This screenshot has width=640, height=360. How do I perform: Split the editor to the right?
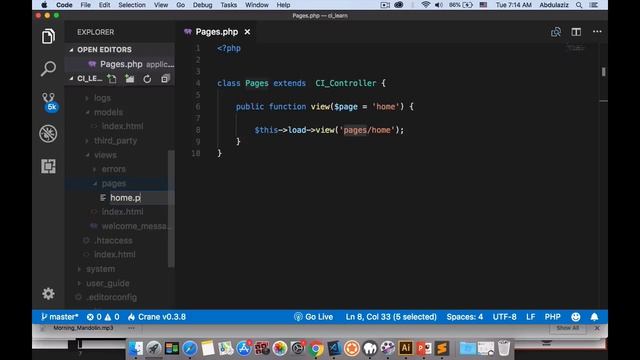click(576, 32)
